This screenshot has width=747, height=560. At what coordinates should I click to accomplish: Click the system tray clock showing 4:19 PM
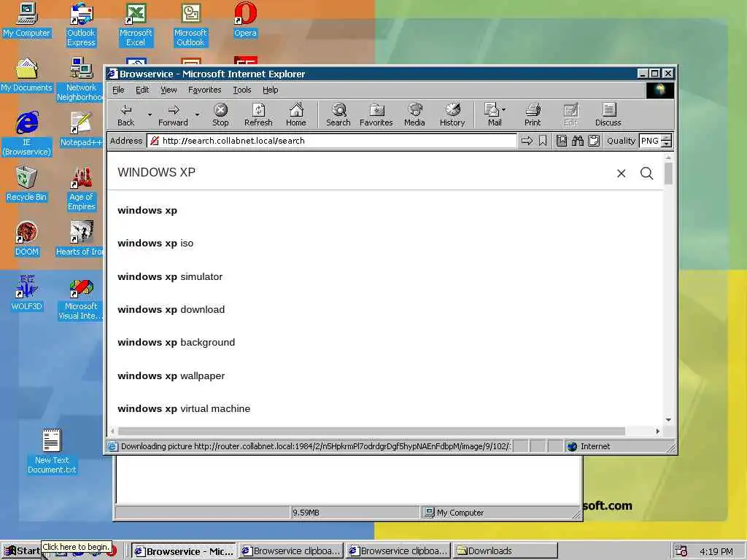click(x=716, y=551)
